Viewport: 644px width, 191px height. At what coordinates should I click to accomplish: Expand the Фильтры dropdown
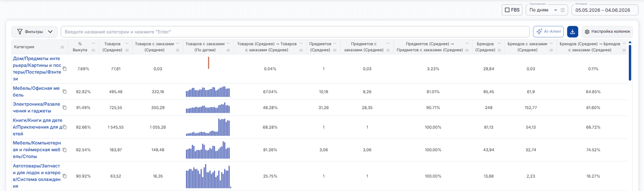coord(34,31)
